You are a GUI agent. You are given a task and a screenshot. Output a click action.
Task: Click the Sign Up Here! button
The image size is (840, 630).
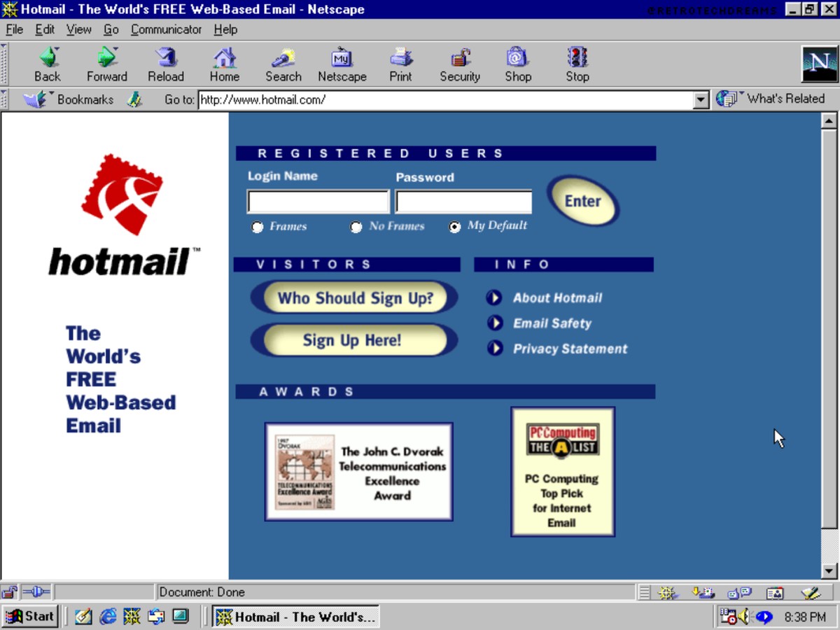(x=353, y=341)
